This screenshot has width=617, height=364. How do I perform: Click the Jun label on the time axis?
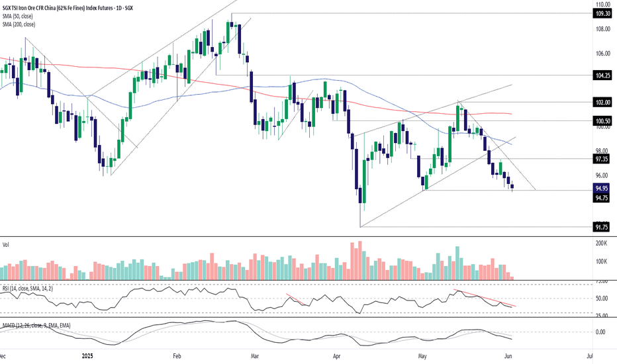point(508,356)
